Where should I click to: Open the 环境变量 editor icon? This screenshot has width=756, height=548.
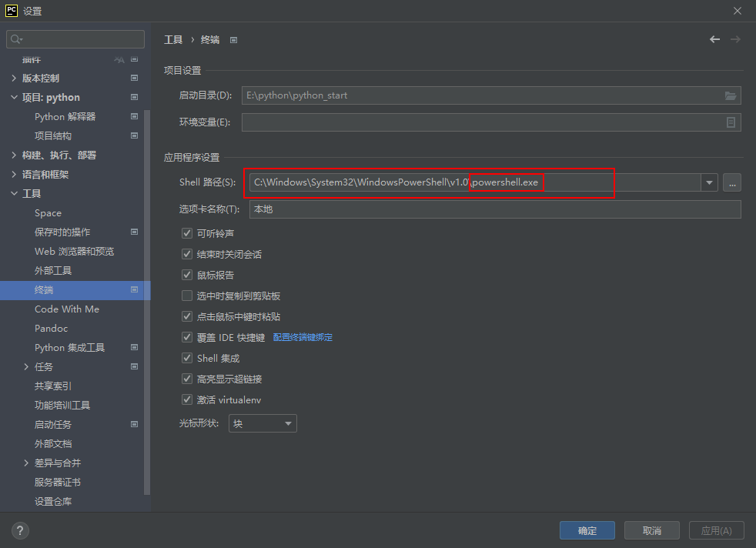pos(731,122)
